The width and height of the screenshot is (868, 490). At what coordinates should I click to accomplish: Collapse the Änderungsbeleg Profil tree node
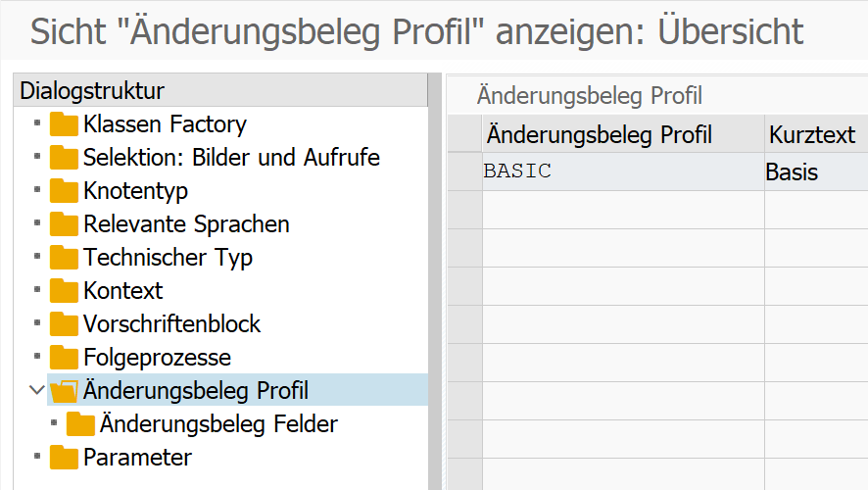[37, 390]
